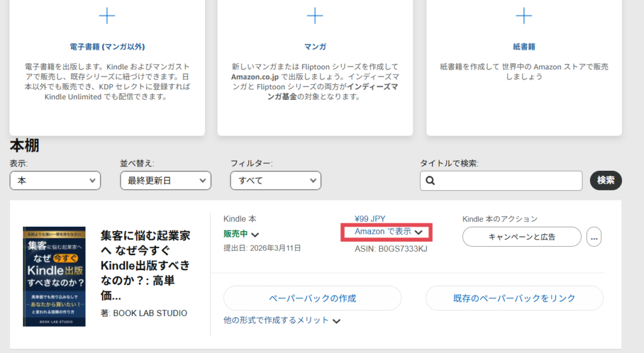The height and width of the screenshot is (353, 644).
Task: Expand 他の形式で作成するメリット section
Action: click(282, 320)
